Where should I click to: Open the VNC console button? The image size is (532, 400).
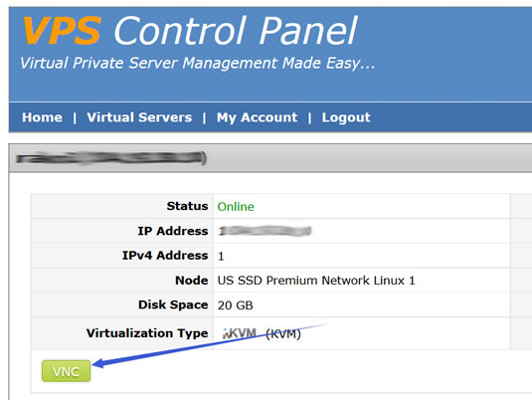[67, 371]
